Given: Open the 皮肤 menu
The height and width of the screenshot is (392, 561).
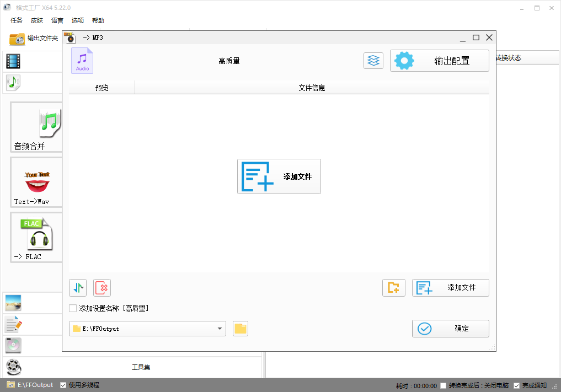Looking at the screenshot, I should 37,20.
